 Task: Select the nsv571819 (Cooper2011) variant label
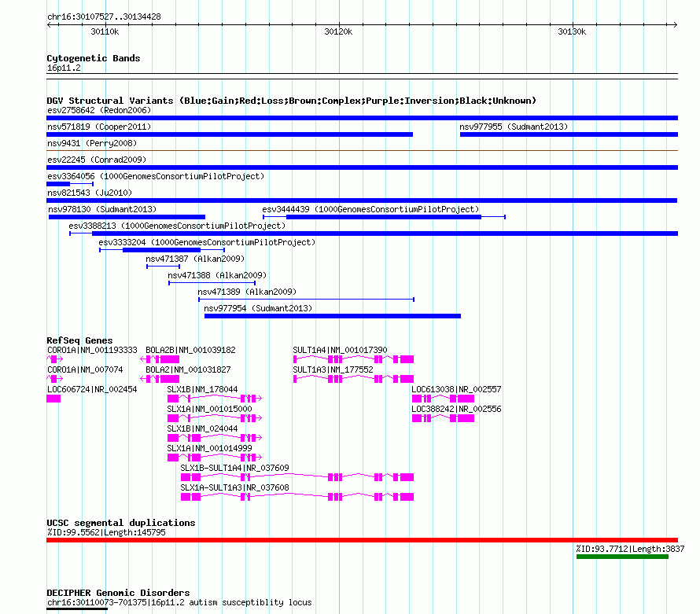pos(99,127)
